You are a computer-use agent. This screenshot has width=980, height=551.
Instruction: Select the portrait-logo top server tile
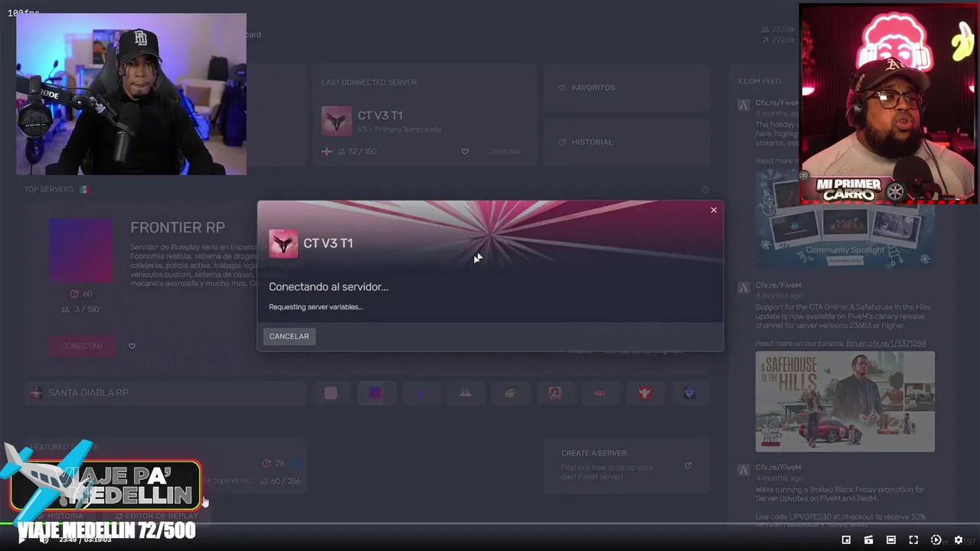coord(555,393)
